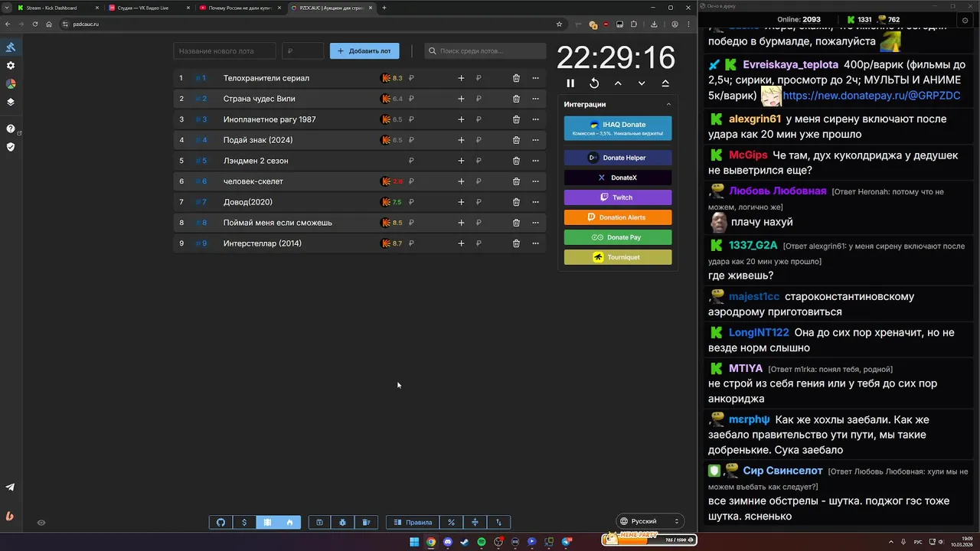Focus the new lot ruble amount field
The image size is (980, 551).
pyautogui.click(x=302, y=51)
